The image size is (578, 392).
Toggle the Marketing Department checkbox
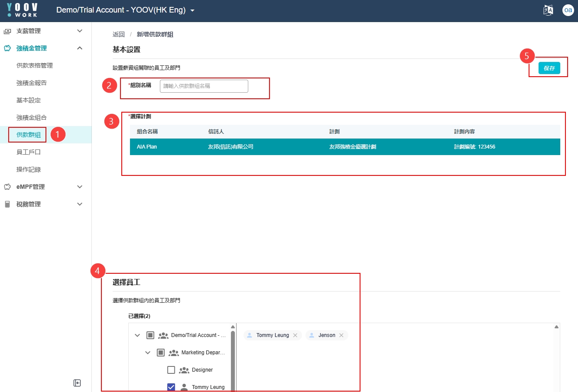(161, 353)
